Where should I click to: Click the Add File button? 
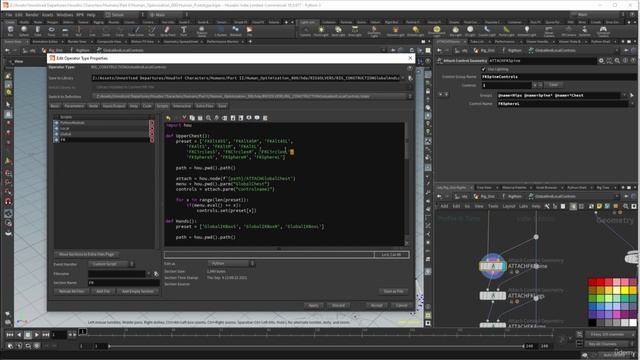103,291
